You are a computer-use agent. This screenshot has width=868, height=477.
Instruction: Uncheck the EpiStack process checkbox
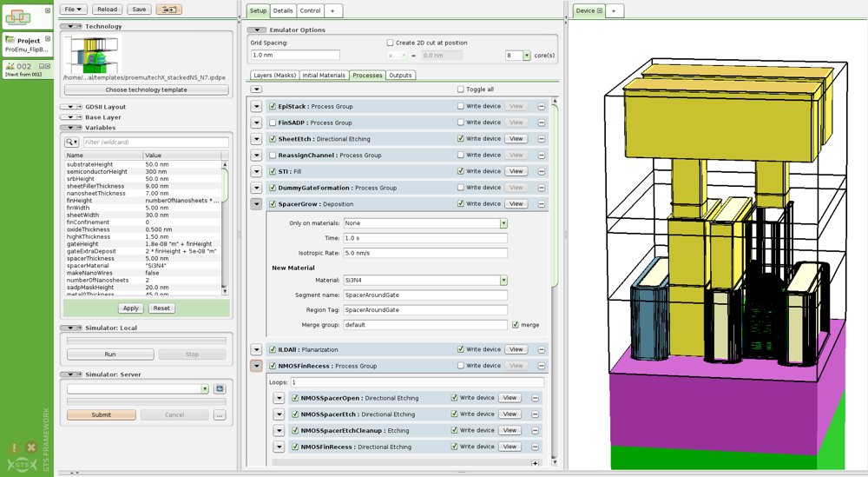point(273,106)
